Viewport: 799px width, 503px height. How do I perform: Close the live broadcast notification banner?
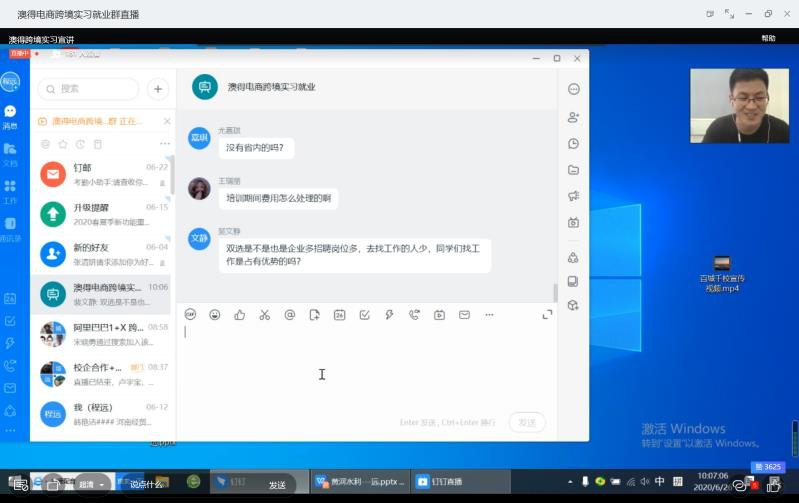click(x=167, y=121)
